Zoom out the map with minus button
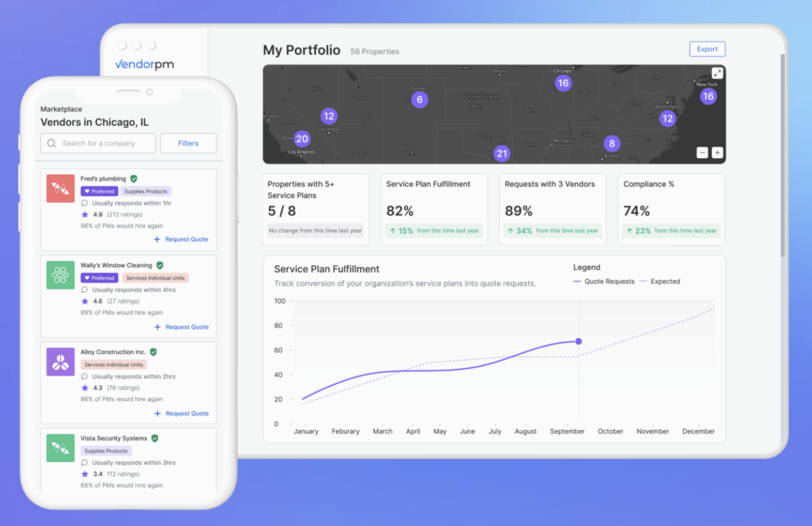Image resolution: width=812 pixels, height=526 pixels. pos(702,152)
